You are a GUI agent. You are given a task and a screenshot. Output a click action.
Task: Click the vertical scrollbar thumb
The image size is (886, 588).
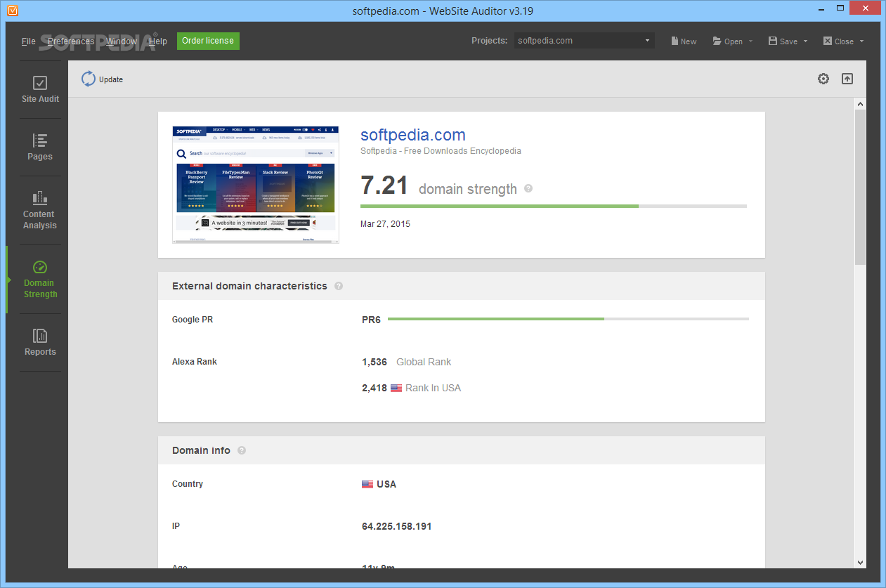(x=860, y=187)
